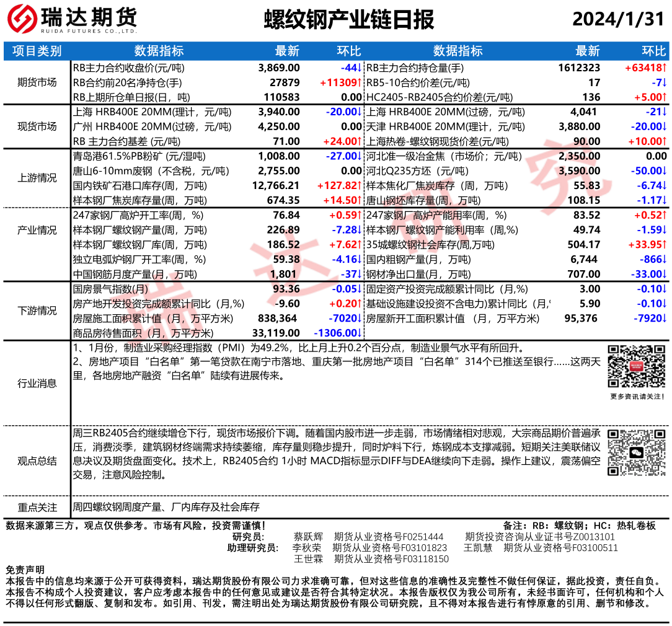Click the 重点关注 row label
672x626 pixels.
coord(37,507)
